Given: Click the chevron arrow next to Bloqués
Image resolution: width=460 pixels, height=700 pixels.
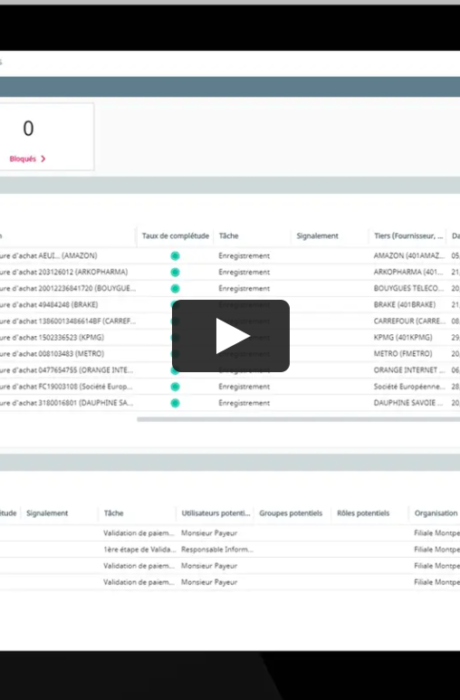Looking at the screenshot, I should point(43,159).
